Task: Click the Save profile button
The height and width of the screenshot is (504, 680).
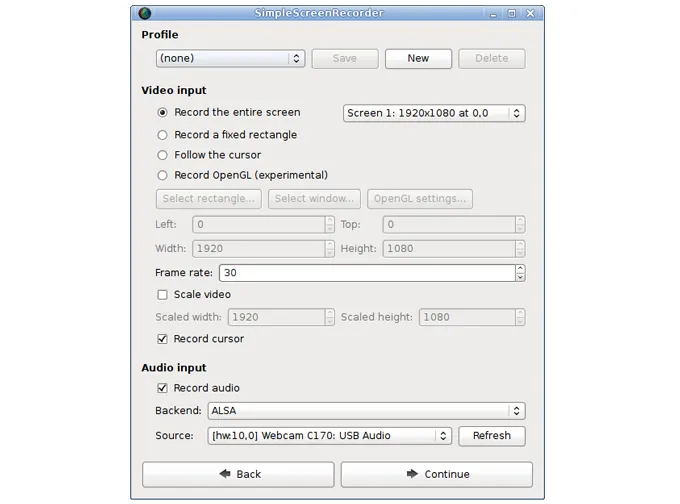Action: pyautogui.click(x=345, y=59)
